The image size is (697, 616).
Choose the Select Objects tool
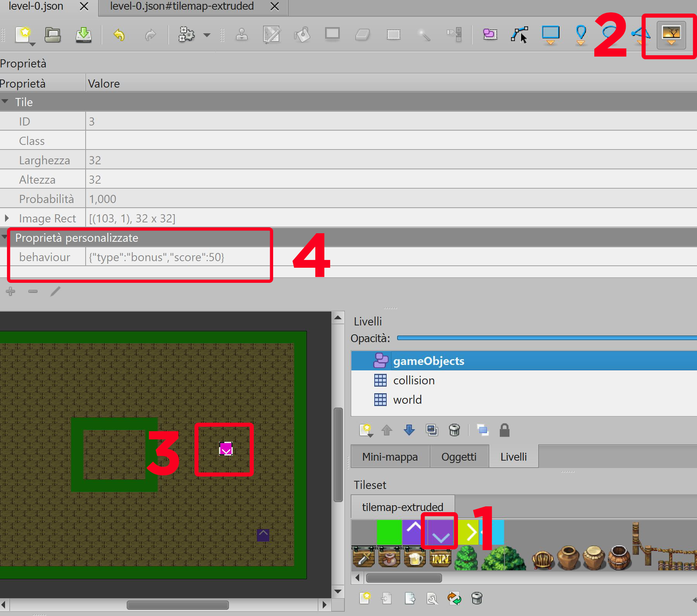[490, 34]
